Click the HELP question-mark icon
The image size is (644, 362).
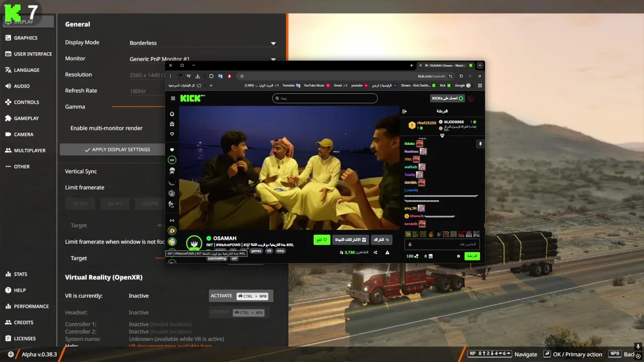point(9,290)
